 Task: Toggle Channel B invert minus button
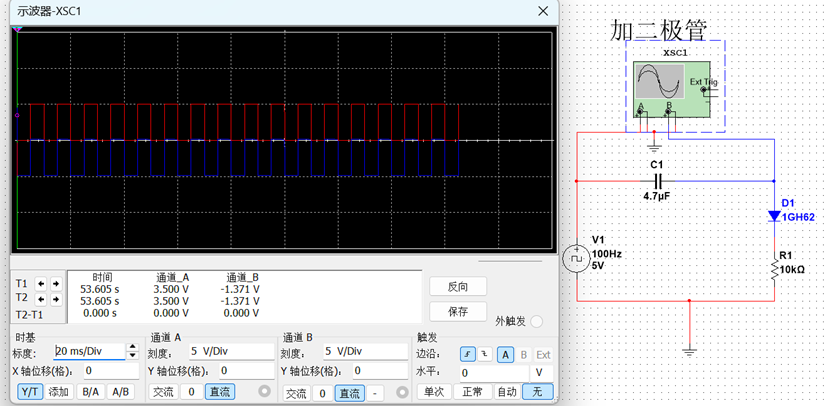click(x=375, y=393)
